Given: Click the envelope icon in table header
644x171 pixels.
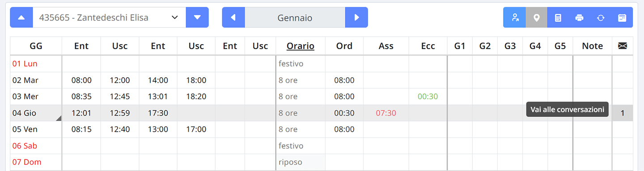Looking at the screenshot, I should 623,46.
